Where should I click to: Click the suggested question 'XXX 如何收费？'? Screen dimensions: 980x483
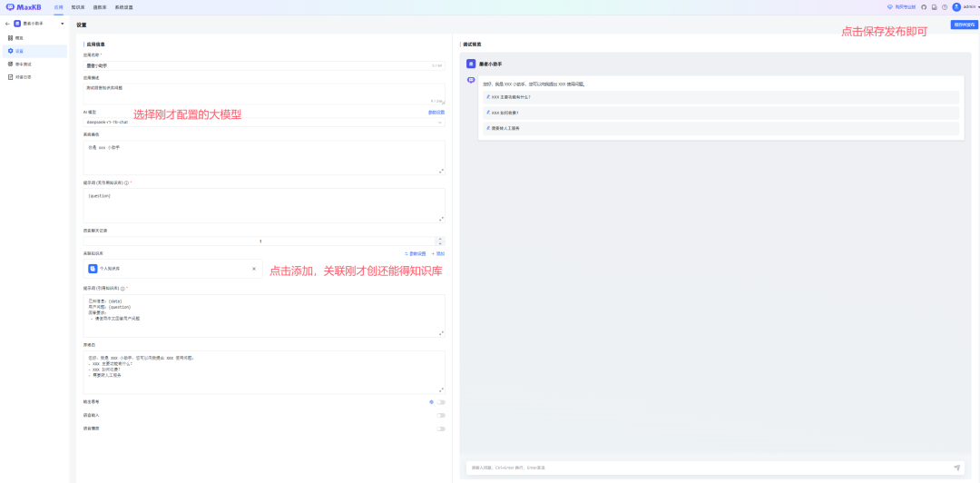coord(720,113)
